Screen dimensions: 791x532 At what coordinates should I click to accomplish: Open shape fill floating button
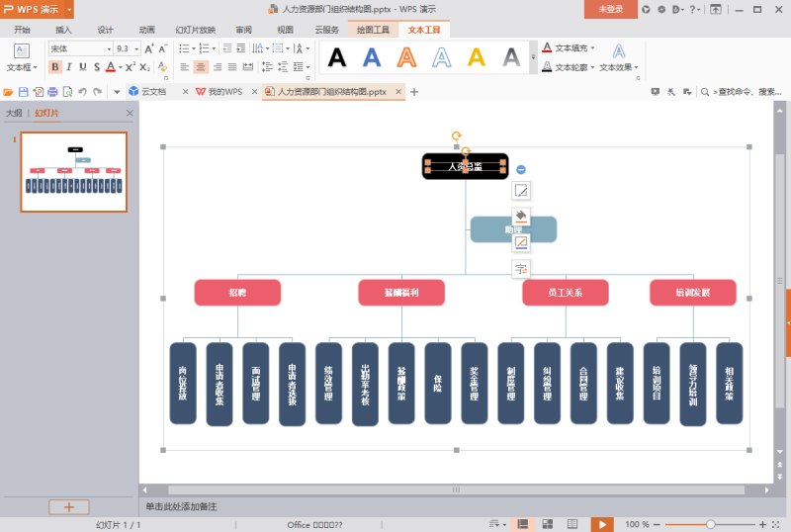tap(521, 216)
